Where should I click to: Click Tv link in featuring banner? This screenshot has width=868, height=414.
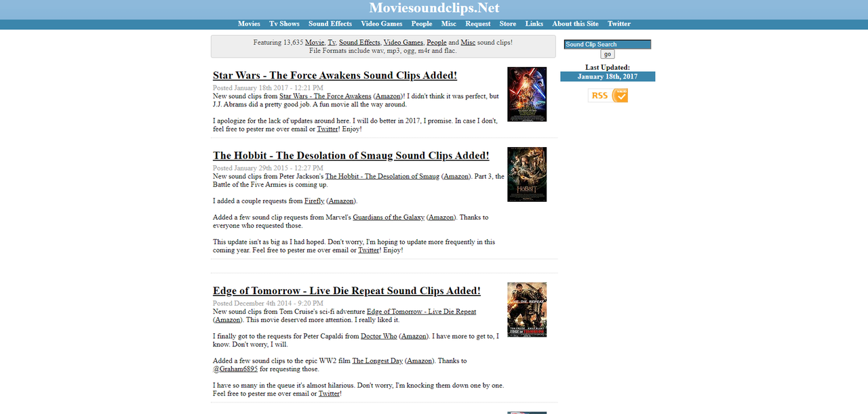click(x=332, y=42)
